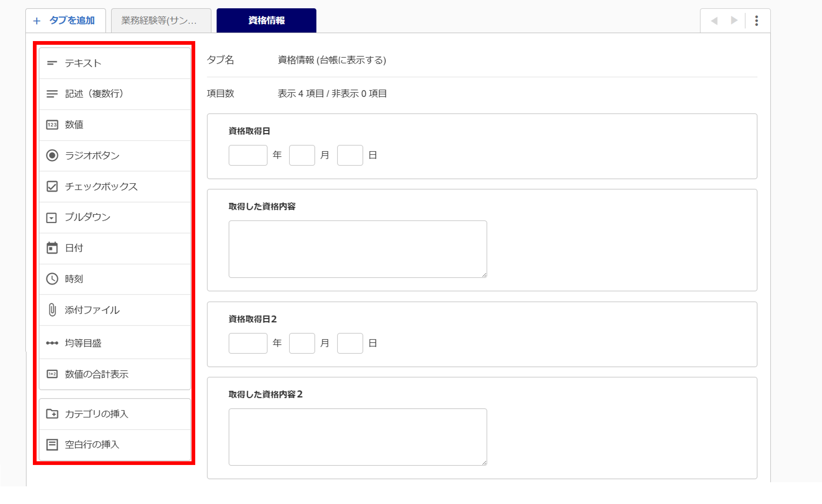822x504 pixels.
Task: Click the category insert (カテゴリの挿入) folder icon
Action: pos(52,414)
